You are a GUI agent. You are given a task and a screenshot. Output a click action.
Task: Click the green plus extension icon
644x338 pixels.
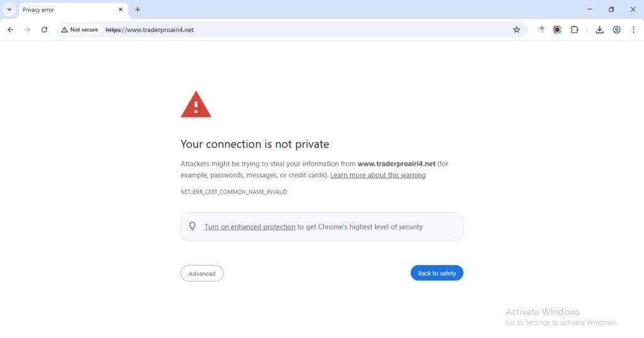(x=541, y=29)
